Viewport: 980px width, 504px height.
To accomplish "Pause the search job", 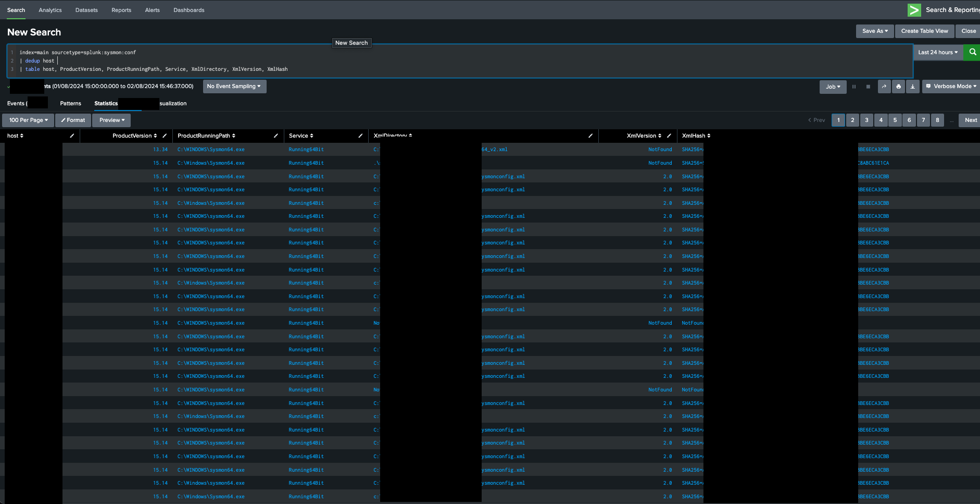I will [x=854, y=87].
